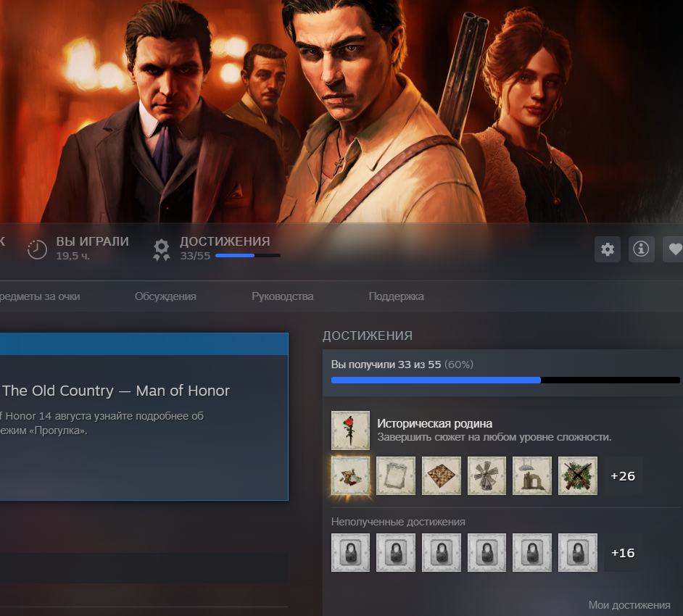The image size is (683, 616).
Task: Add game to favorites heart icon
Action: coord(673,249)
